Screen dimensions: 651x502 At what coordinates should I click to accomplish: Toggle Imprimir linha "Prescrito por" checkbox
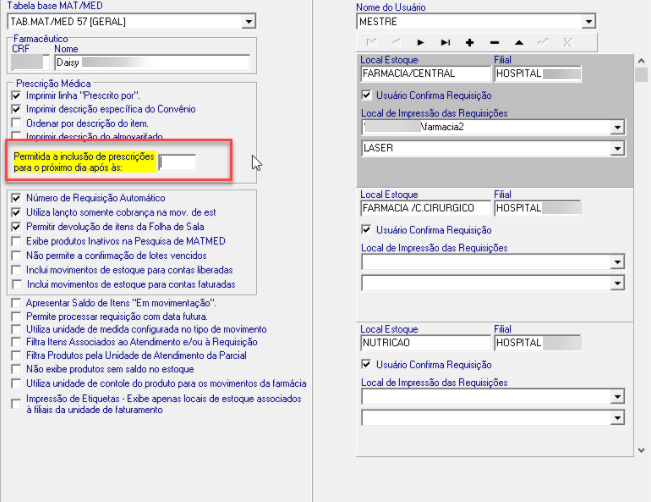pyautogui.click(x=16, y=96)
